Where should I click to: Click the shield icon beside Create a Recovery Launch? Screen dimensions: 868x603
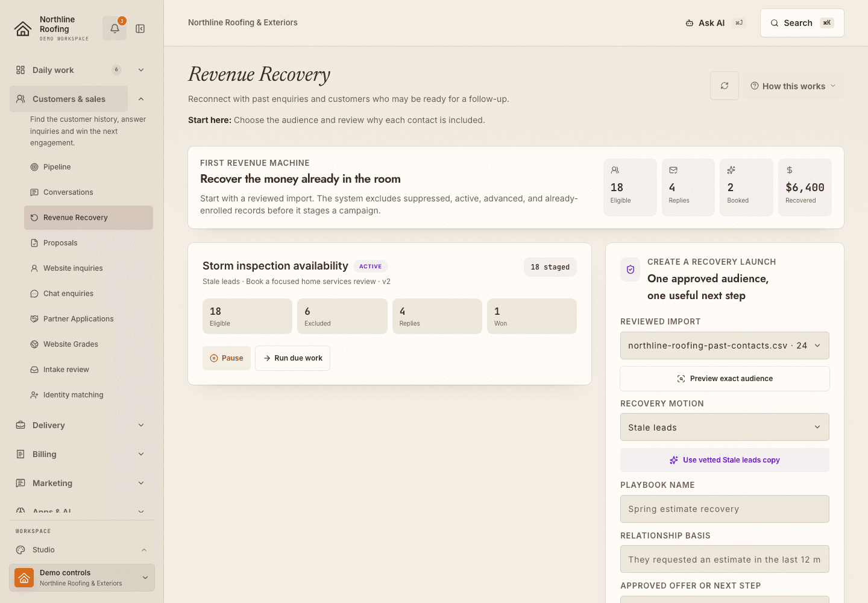(631, 270)
